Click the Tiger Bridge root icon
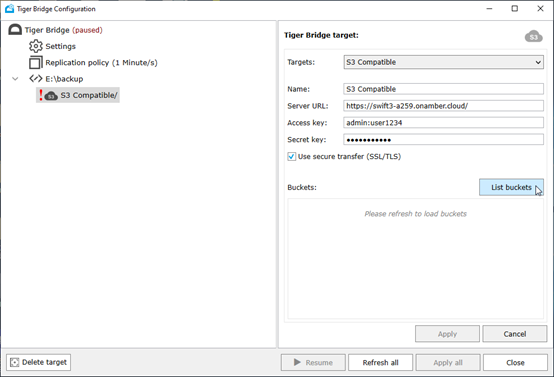Image resolution: width=554 pixels, height=377 pixels. click(15, 30)
